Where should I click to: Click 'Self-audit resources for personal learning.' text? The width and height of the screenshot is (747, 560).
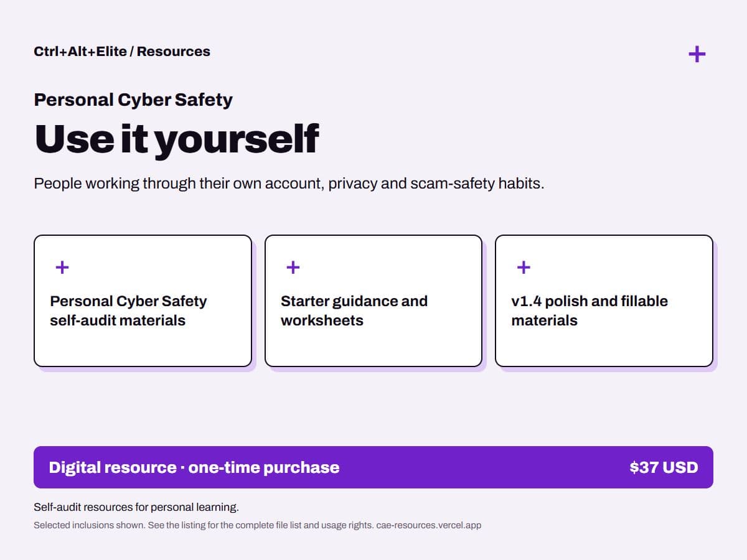[136, 507]
